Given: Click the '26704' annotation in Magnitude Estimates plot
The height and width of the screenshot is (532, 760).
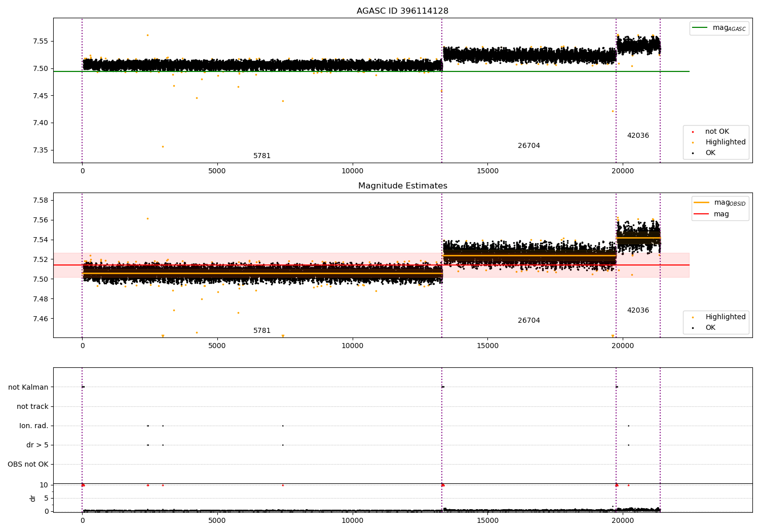Looking at the screenshot, I should 529,321.
